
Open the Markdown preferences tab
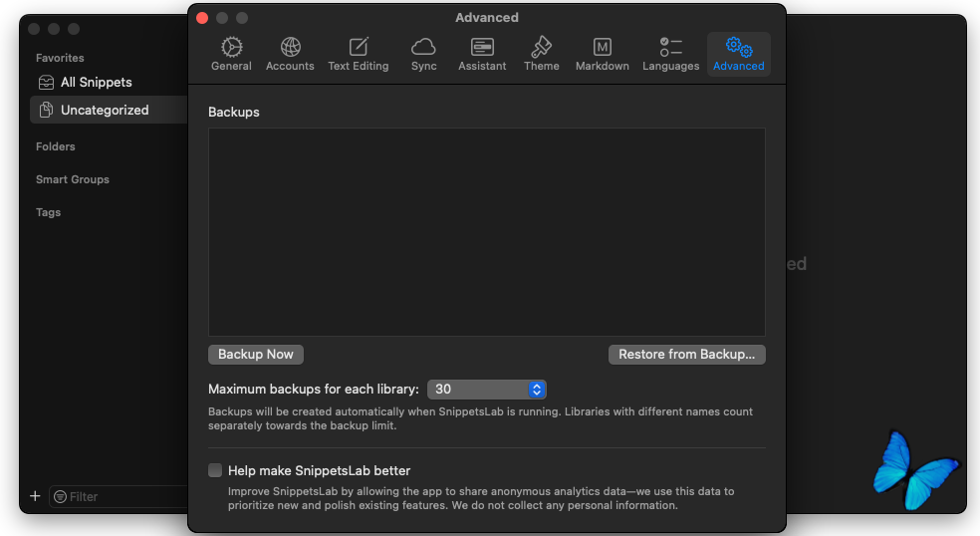point(602,54)
